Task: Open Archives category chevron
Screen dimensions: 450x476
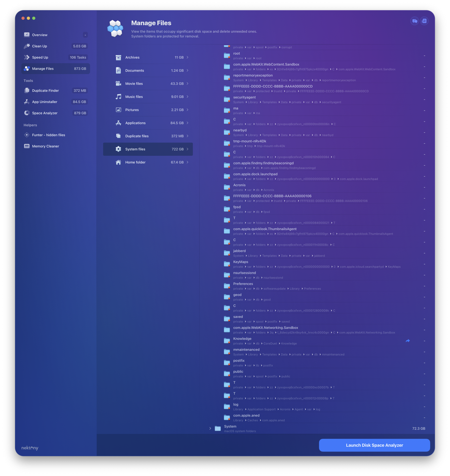Action: pyautogui.click(x=187, y=58)
